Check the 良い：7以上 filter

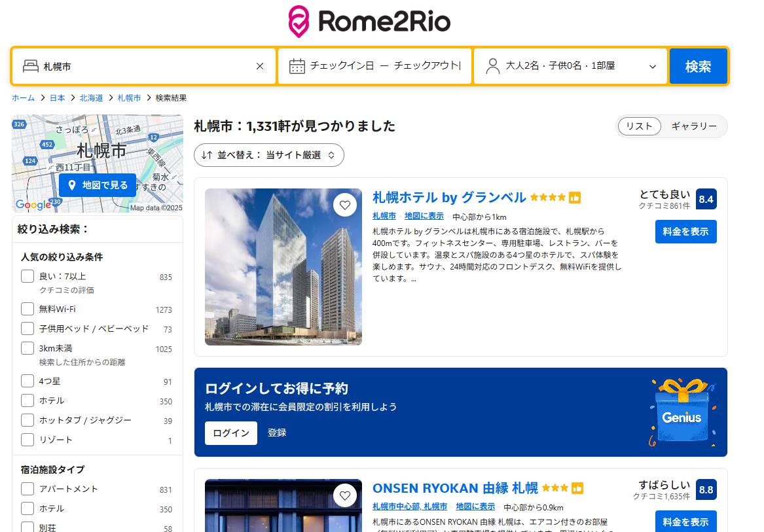click(27, 276)
